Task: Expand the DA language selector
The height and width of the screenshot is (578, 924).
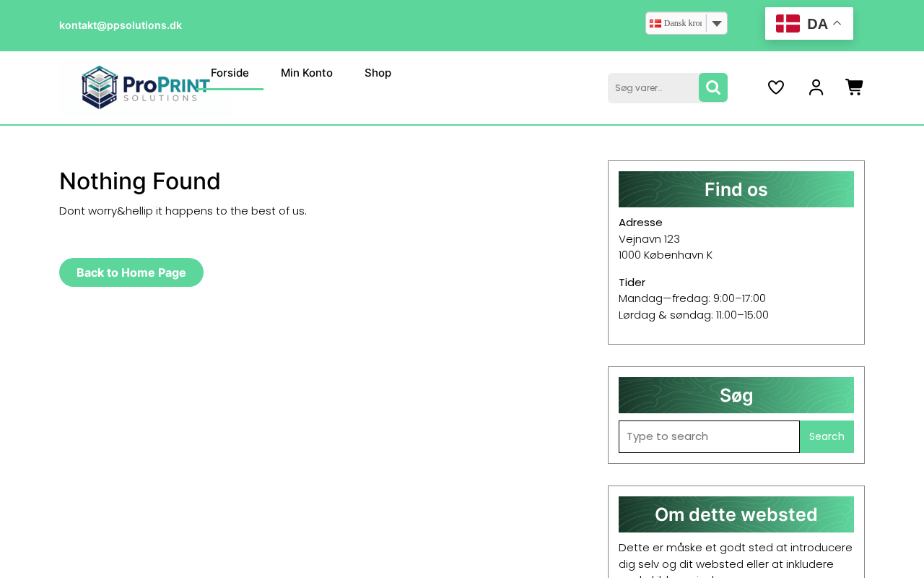Action: coord(809,24)
